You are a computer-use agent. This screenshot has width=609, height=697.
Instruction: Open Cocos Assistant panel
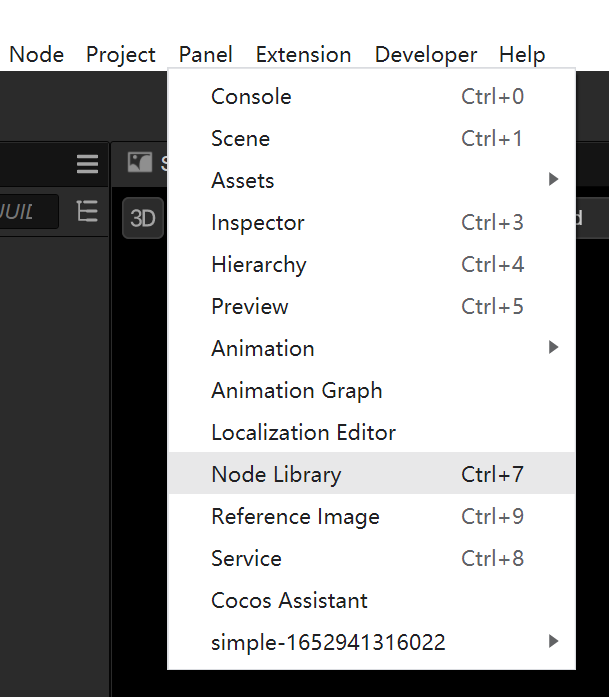pos(289,600)
